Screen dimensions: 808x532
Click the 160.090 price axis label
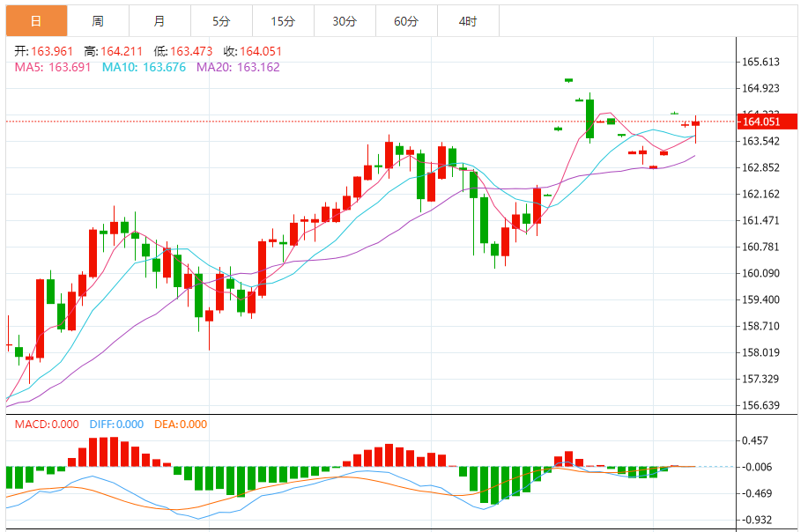760,273
